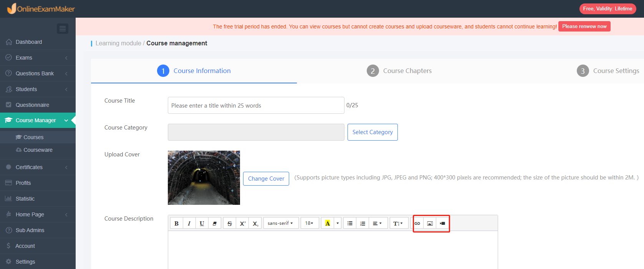Apply superscript formatting

click(x=242, y=223)
